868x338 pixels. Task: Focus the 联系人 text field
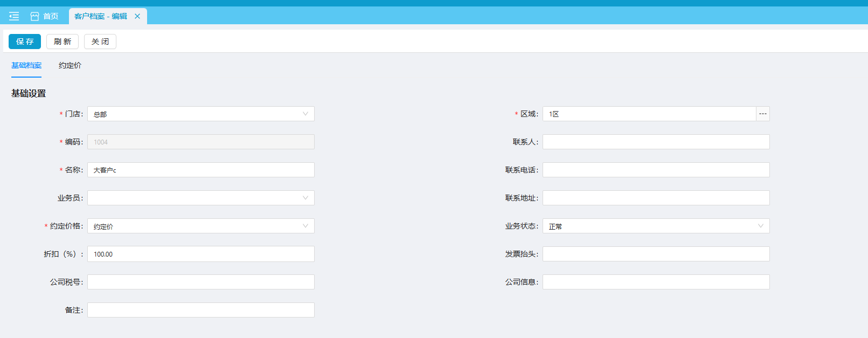(x=656, y=142)
